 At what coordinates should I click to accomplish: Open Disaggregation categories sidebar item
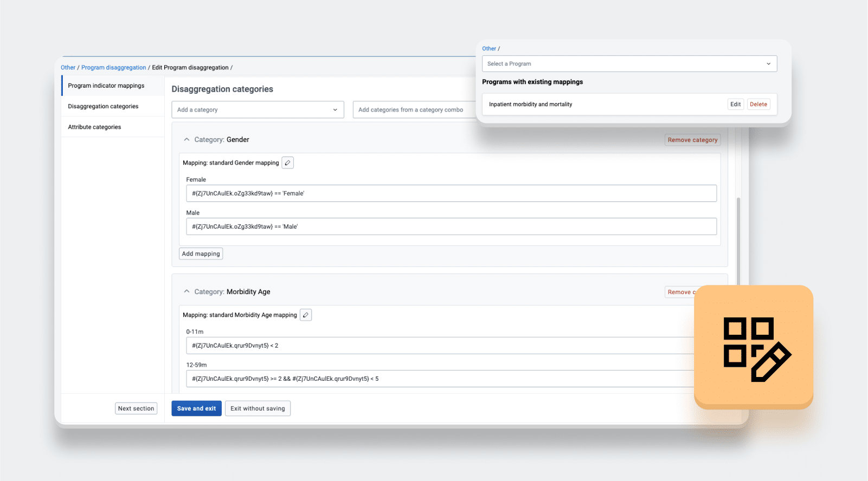pos(103,107)
